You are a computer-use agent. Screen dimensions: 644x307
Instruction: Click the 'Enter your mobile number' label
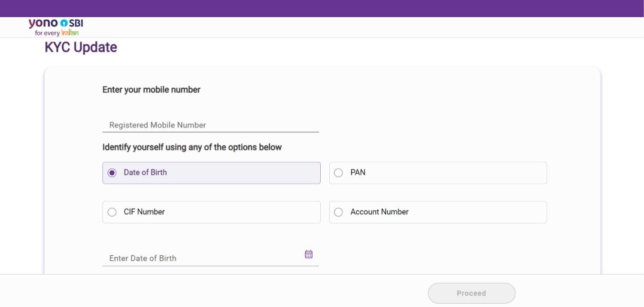coord(152,90)
